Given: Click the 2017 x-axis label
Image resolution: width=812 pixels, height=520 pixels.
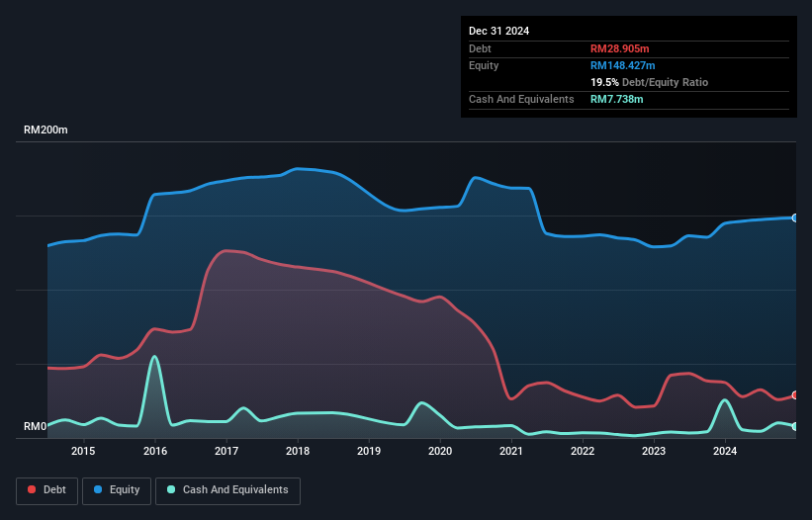Looking at the screenshot, I should (x=226, y=451).
